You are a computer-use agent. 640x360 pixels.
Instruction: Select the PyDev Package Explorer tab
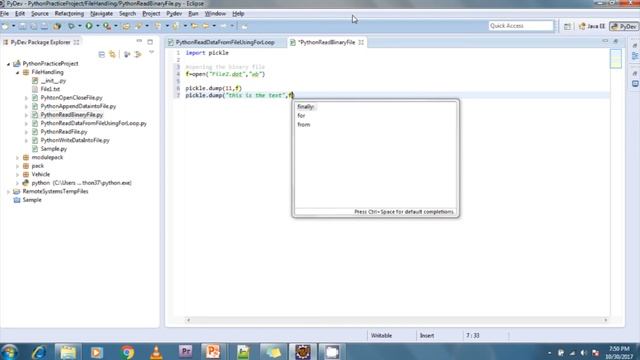coord(40,42)
